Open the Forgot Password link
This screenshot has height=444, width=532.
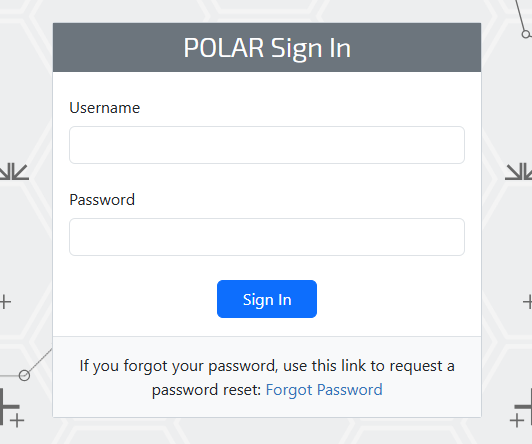click(x=324, y=390)
